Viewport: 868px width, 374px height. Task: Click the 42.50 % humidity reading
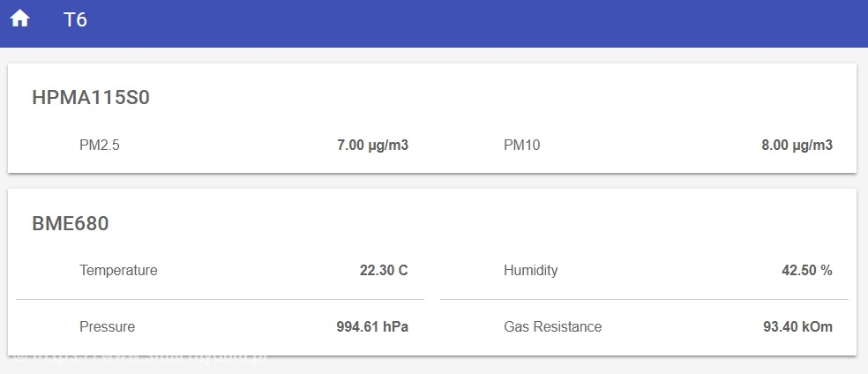click(x=806, y=271)
